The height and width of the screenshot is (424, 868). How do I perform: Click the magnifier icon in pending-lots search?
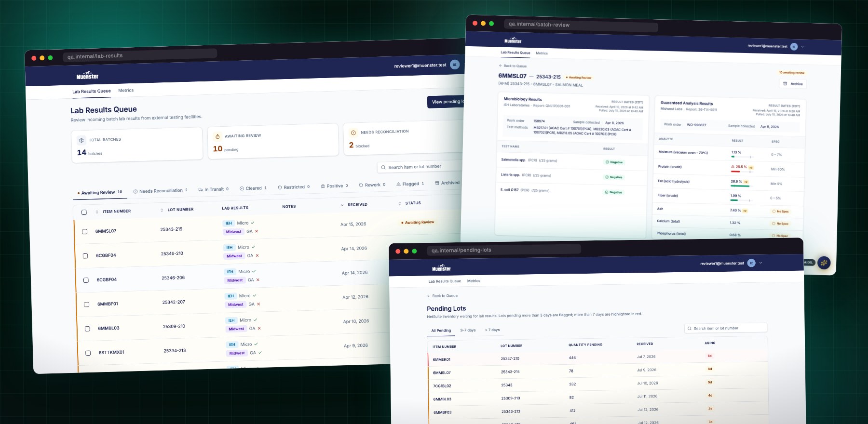[690, 328]
